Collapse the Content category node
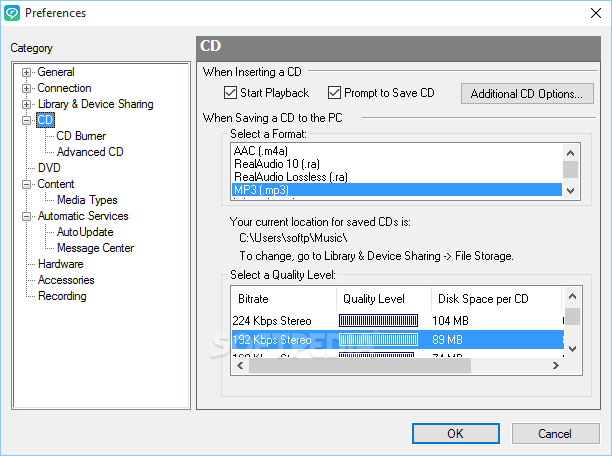 [x=26, y=184]
